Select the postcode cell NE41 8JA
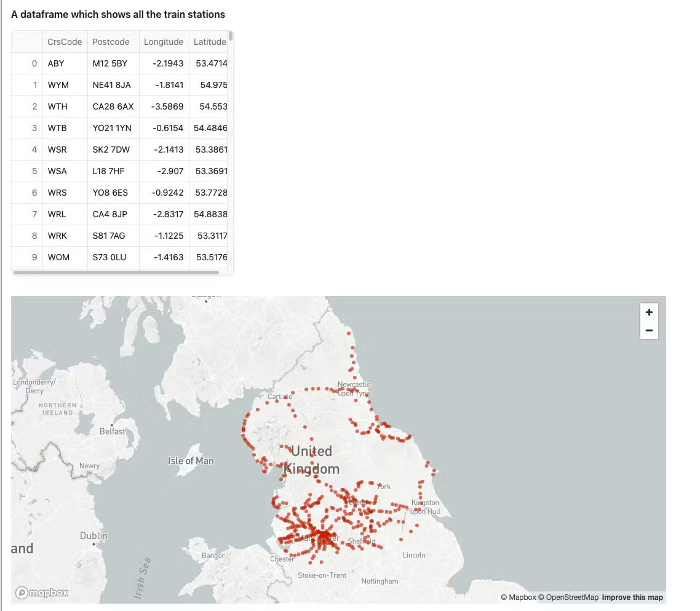The height and width of the screenshot is (611, 700). [x=111, y=85]
